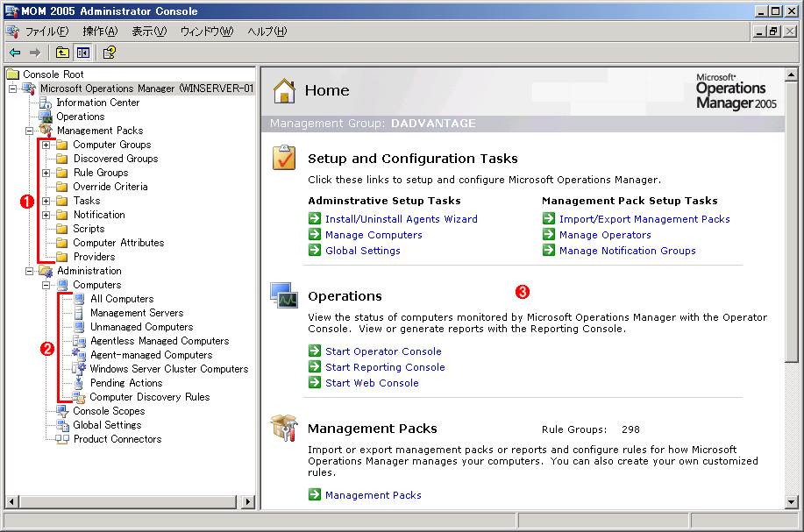
Task: Click the Unmanaged Computers icon
Action: (x=79, y=327)
